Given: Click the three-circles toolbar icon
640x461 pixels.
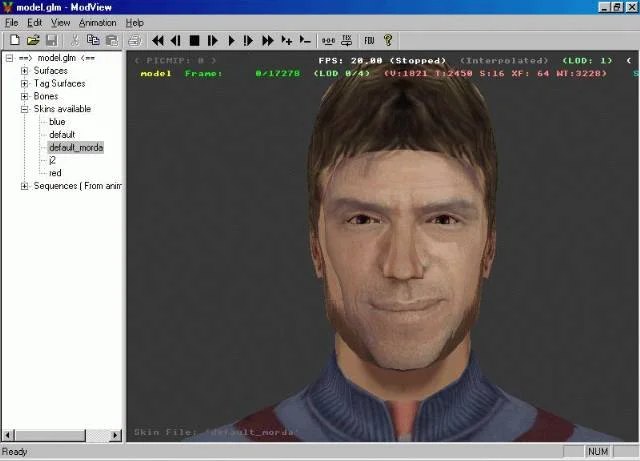Looking at the screenshot, I should tap(328, 40).
